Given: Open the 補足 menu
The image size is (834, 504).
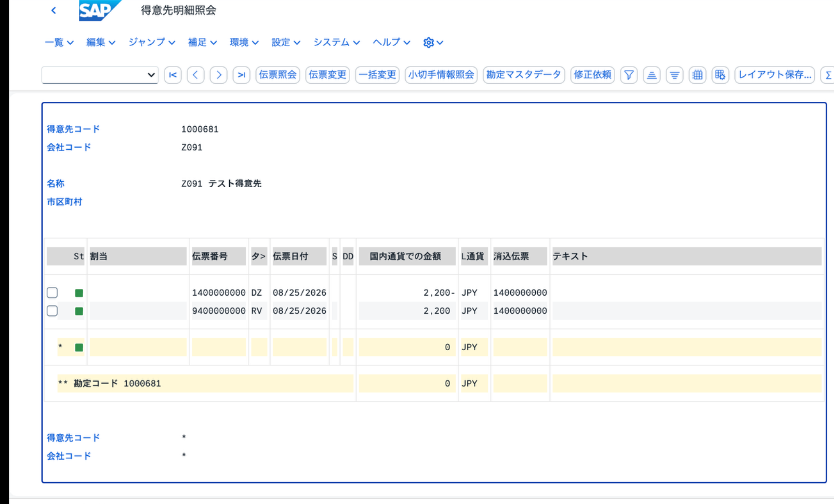Looking at the screenshot, I should tap(202, 43).
